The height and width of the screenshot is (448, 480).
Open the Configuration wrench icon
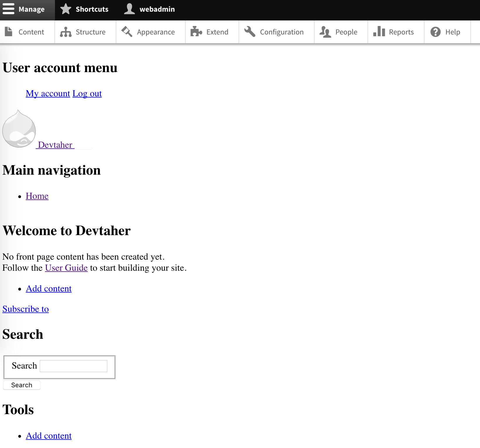pyautogui.click(x=249, y=32)
